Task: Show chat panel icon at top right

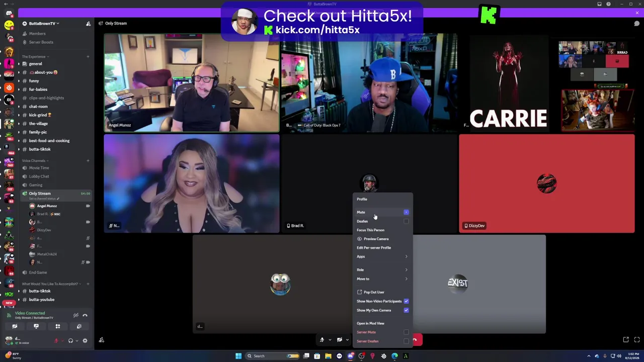Action: (636, 23)
